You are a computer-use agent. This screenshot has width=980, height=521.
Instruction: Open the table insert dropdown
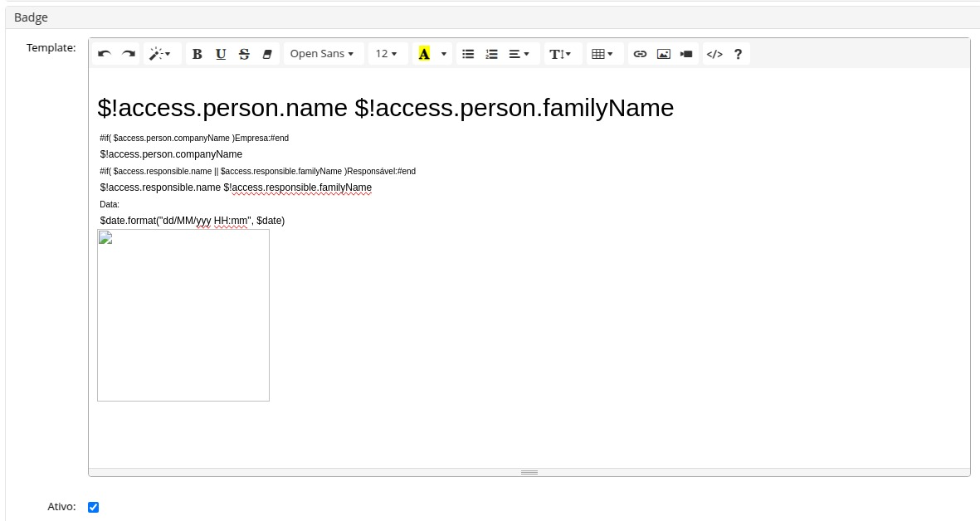(602, 54)
